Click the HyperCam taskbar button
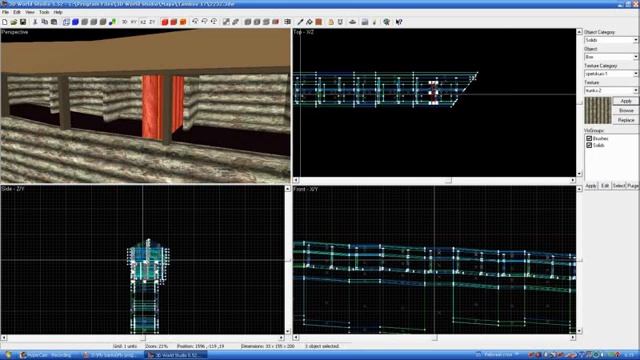640x360 pixels. pos(48,355)
